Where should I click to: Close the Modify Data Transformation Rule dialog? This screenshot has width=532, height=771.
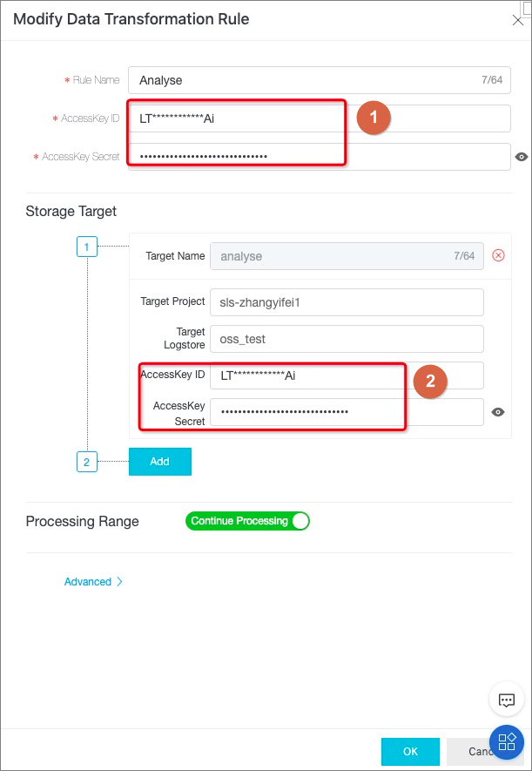[518, 21]
